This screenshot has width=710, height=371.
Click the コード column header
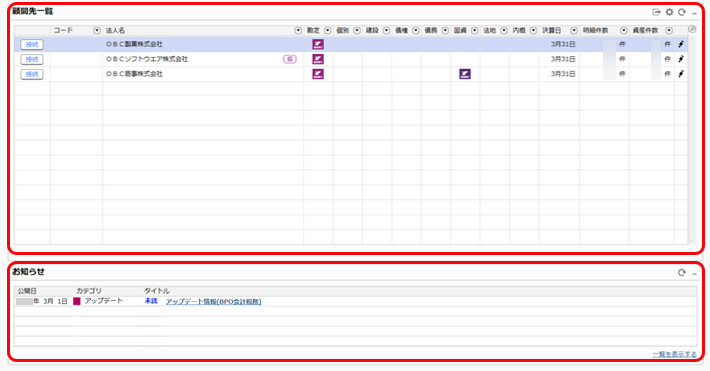point(63,30)
